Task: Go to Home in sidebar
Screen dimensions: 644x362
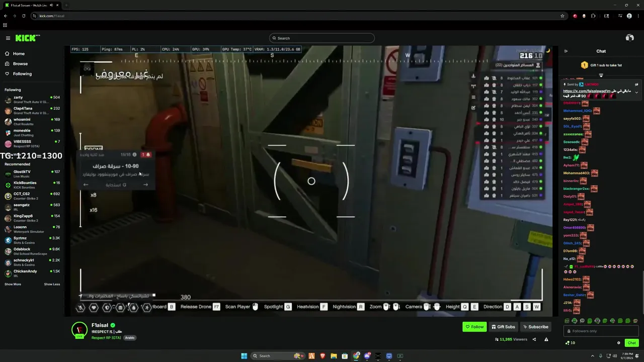Action: (15, 54)
